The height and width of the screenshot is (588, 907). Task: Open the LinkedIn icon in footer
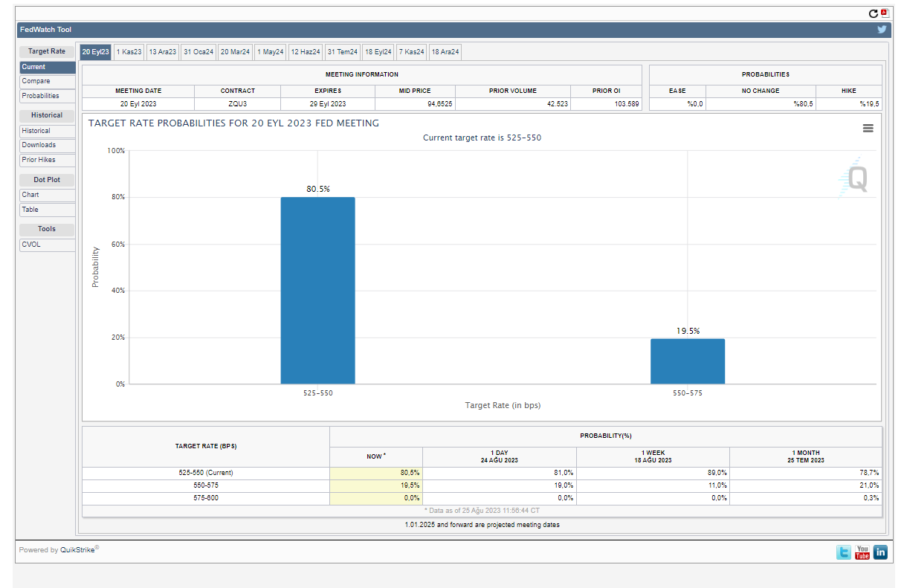coord(880,552)
